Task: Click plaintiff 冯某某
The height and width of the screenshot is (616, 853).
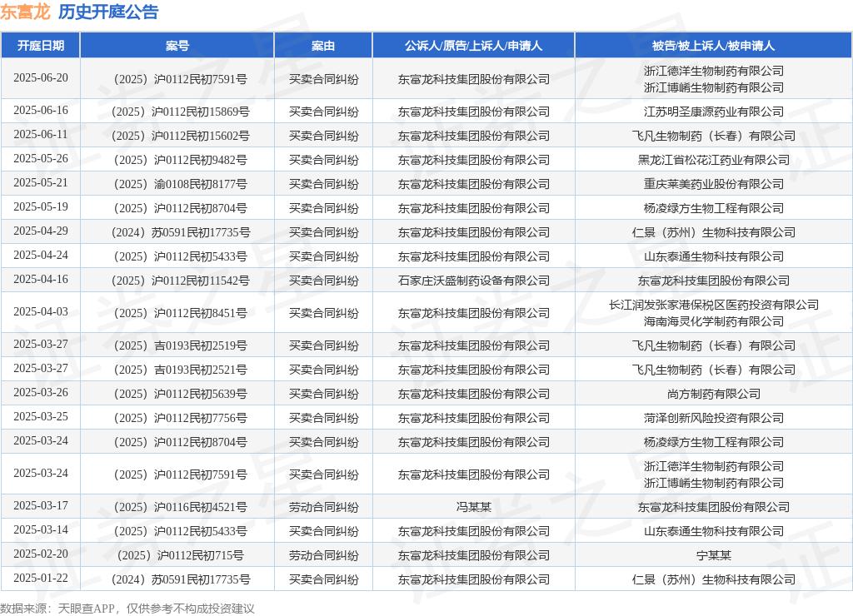Action: pyautogui.click(x=473, y=507)
